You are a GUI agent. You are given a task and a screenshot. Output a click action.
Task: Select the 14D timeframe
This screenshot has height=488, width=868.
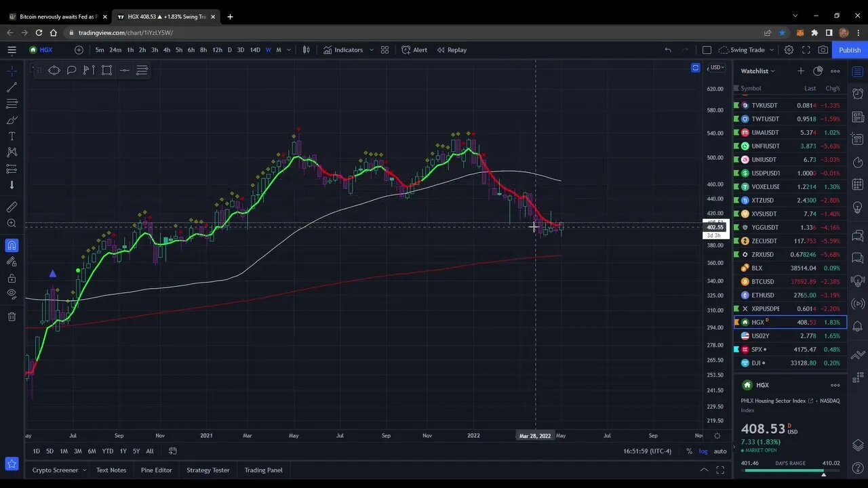(x=254, y=49)
